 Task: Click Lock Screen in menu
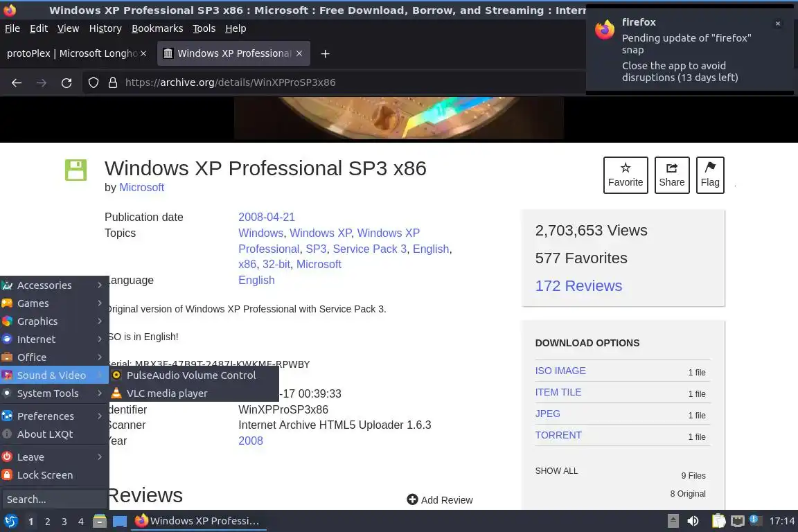coord(55,475)
